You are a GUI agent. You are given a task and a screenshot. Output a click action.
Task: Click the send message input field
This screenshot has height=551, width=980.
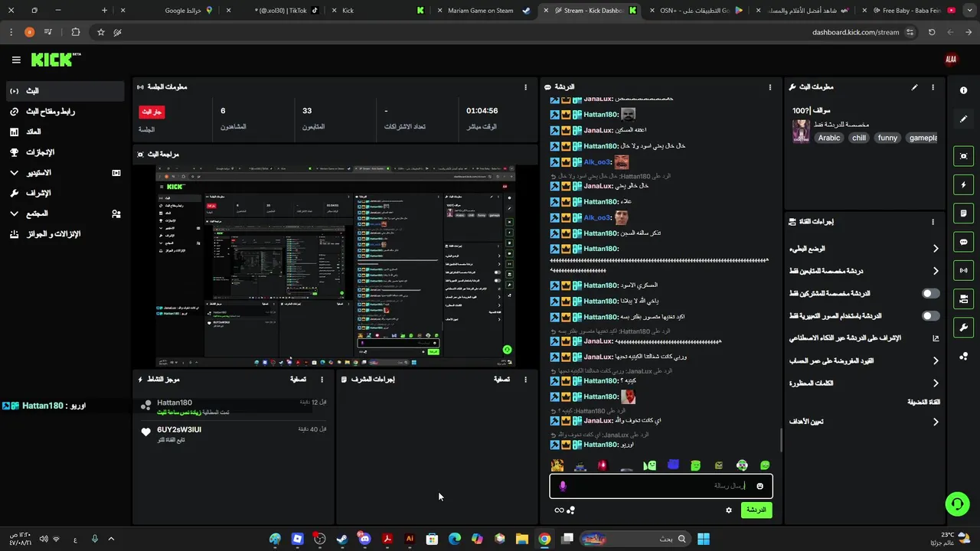pyautogui.click(x=661, y=486)
